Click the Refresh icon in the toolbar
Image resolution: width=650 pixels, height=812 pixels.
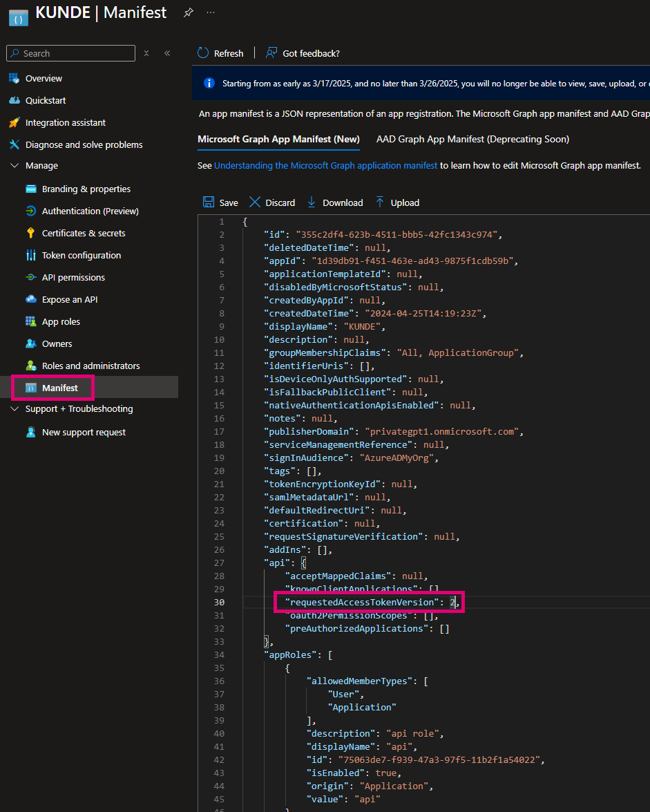[203, 53]
